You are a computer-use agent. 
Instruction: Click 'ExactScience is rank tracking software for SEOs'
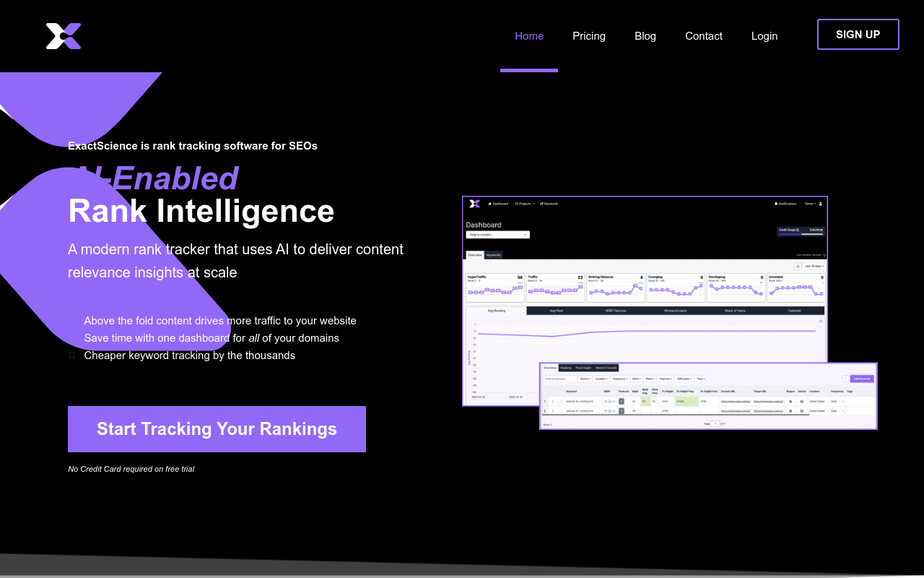pyautogui.click(x=193, y=146)
